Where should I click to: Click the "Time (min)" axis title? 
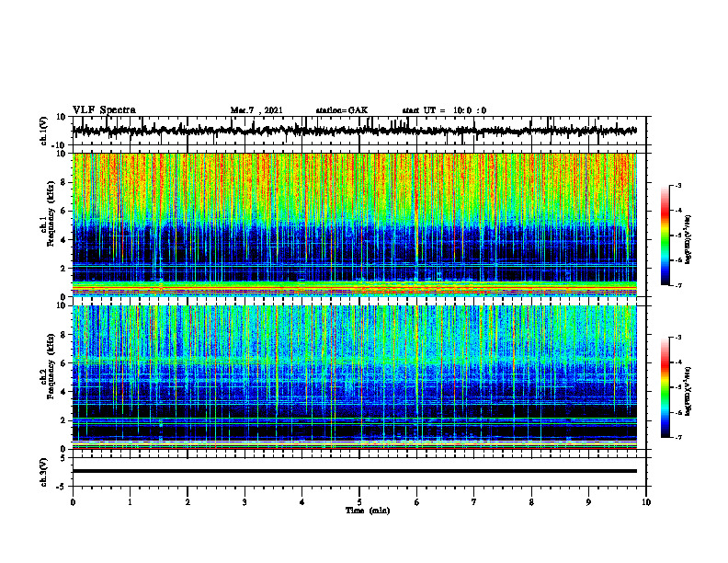(368, 511)
